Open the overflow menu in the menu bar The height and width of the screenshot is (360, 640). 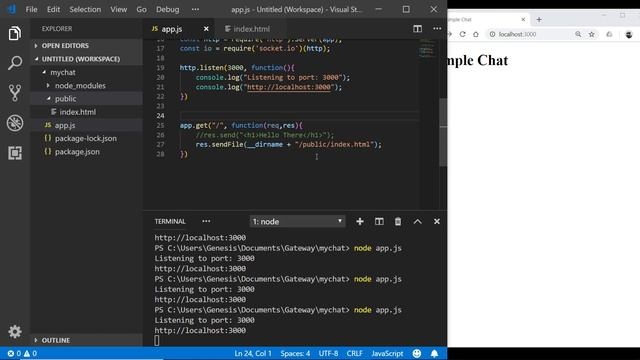tap(196, 9)
